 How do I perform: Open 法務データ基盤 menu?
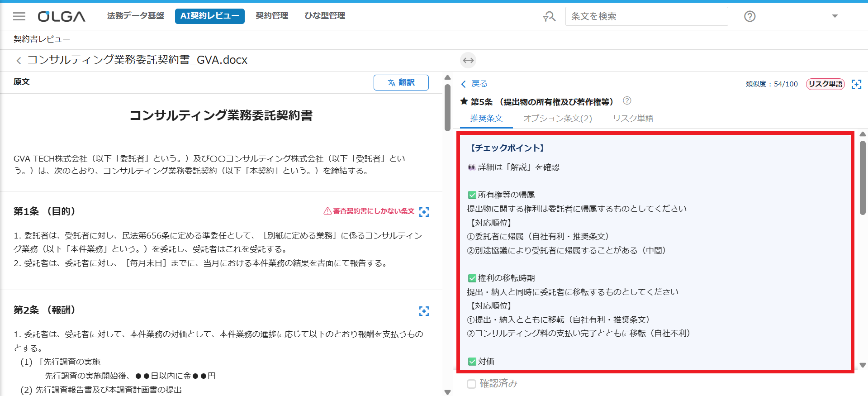coord(135,16)
